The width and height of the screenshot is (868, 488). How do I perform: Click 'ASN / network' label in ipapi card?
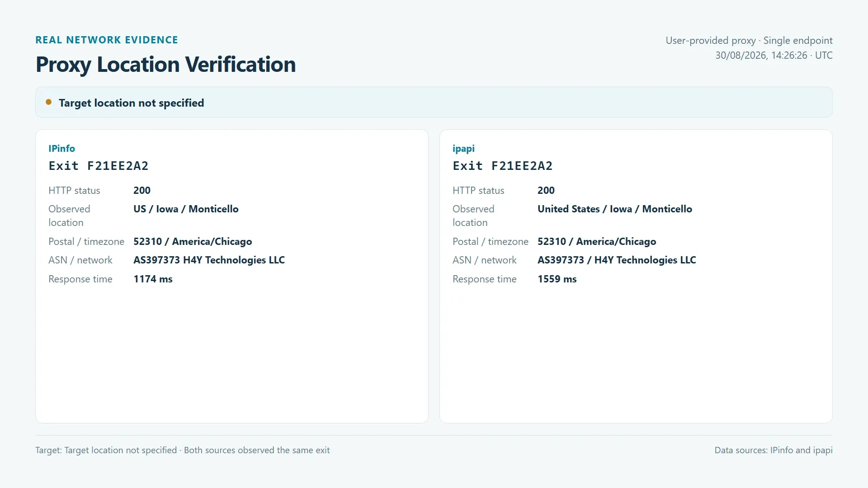484,260
